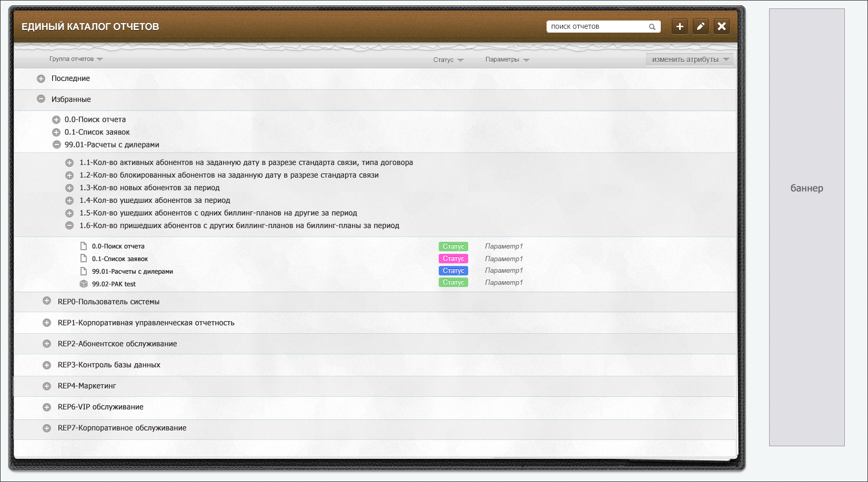Viewport: 868px width, 482px height.
Task: Expand REP4-Маркетинг group
Action: (x=47, y=386)
